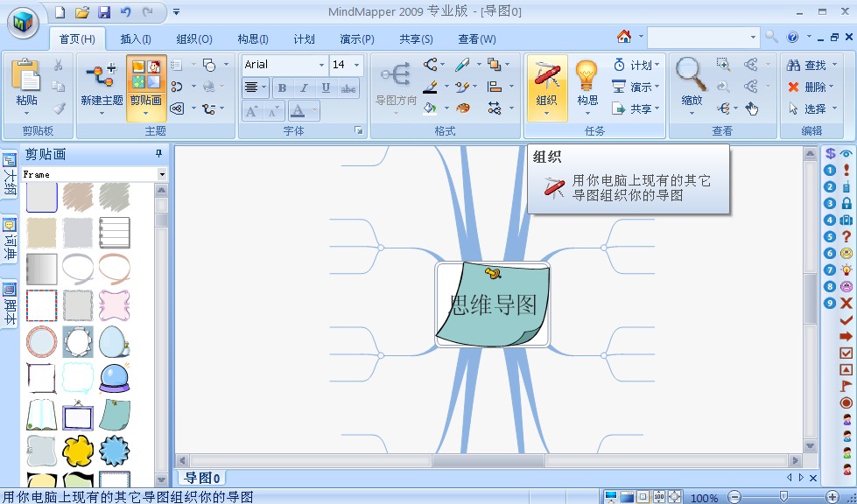Open the Outline (大纲) side tab
Screen dimensions: 857x504
(x=10, y=175)
